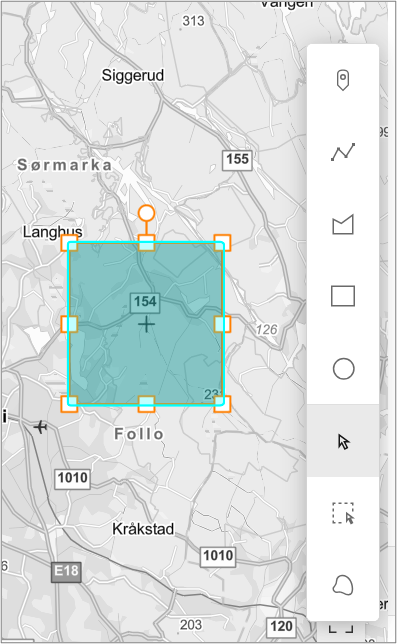This screenshot has height=644, width=397.
Task: Click the road 120 shield
Action: click(x=282, y=627)
